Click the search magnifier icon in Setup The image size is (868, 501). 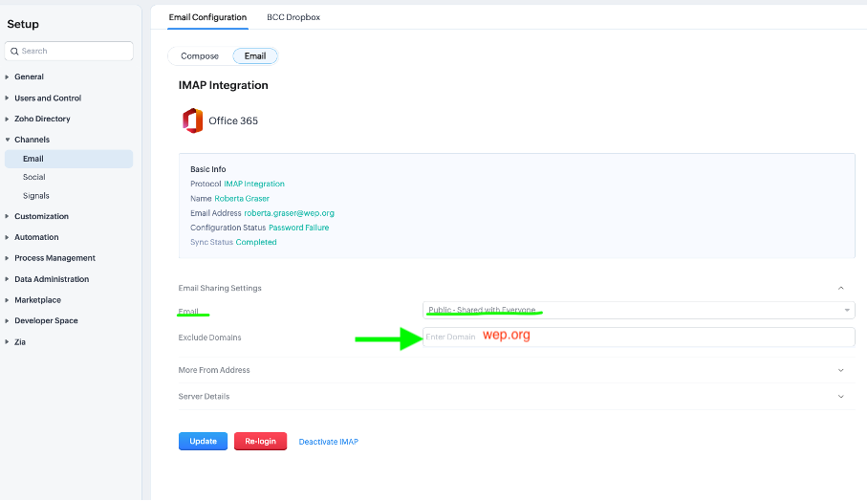click(13, 51)
